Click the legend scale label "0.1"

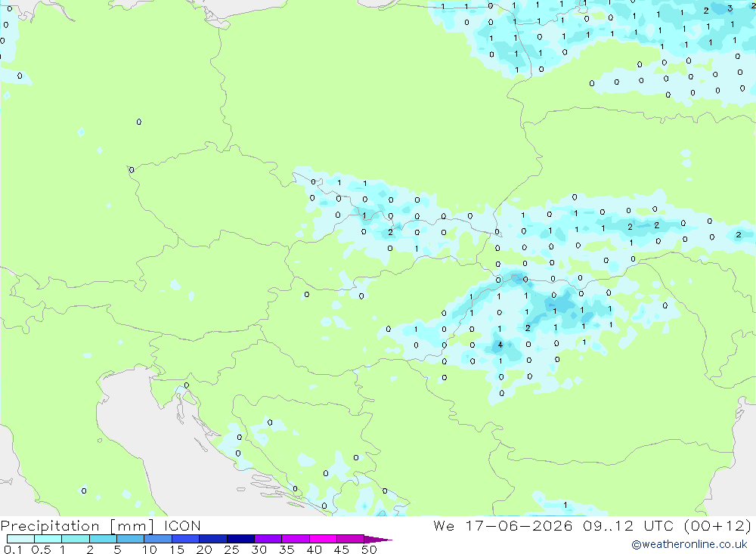pyautogui.click(x=13, y=549)
